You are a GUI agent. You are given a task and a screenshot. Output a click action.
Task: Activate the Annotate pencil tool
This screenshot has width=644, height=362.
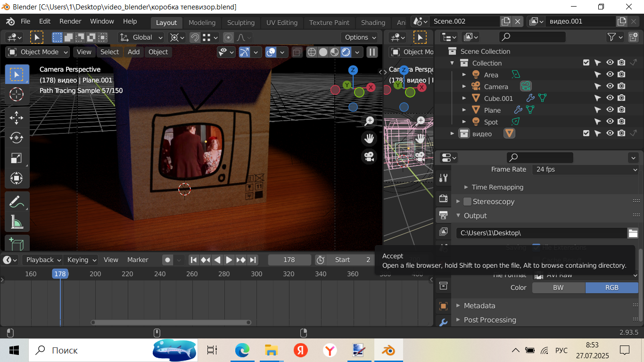point(17,202)
